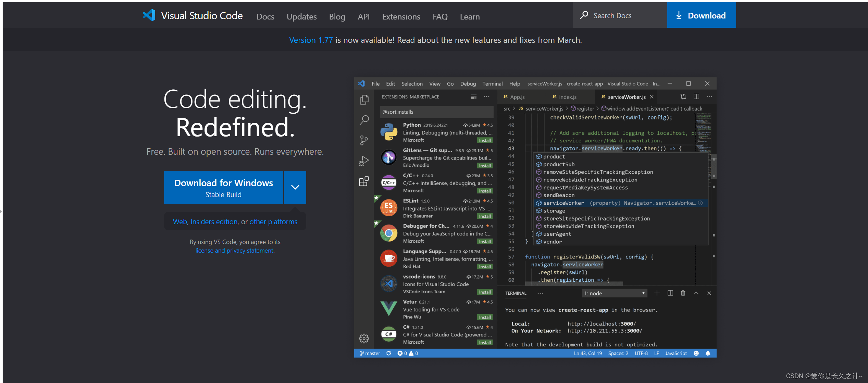Click the Debugger for Chrome icon

[x=389, y=233]
